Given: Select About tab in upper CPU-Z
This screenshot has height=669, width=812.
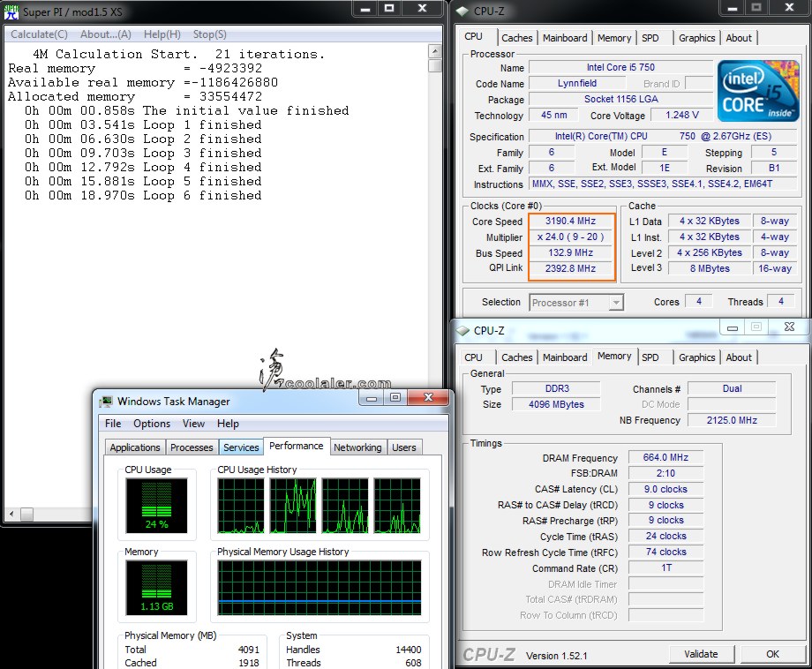Looking at the screenshot, I should 739,38.
